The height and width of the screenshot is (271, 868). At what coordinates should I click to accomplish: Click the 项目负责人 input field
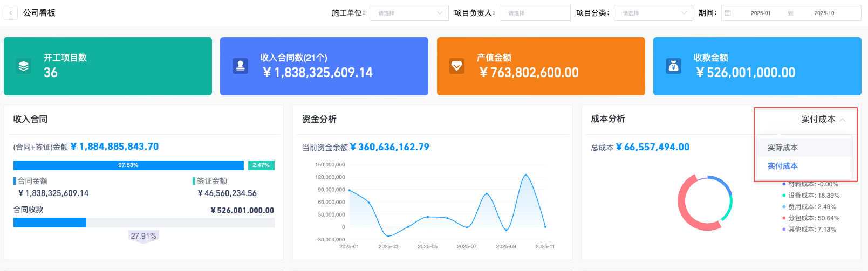[535, 13]
